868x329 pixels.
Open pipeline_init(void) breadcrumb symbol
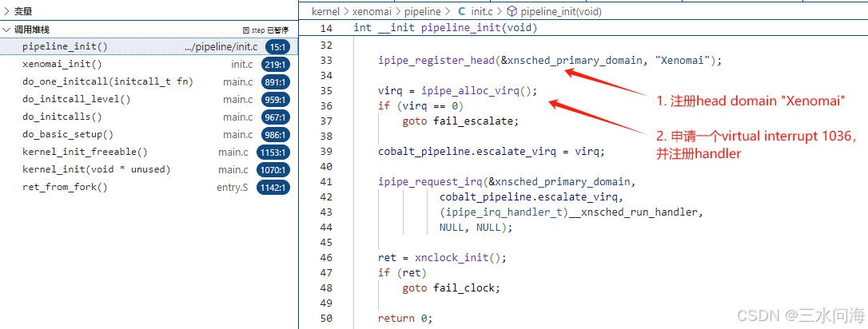(x=561, y=11)
